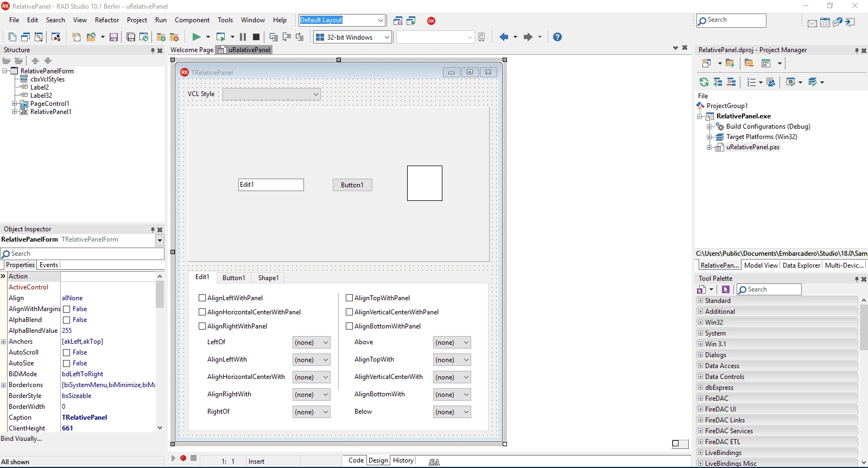Expand the FireDAC palette category

coord(700,399)
